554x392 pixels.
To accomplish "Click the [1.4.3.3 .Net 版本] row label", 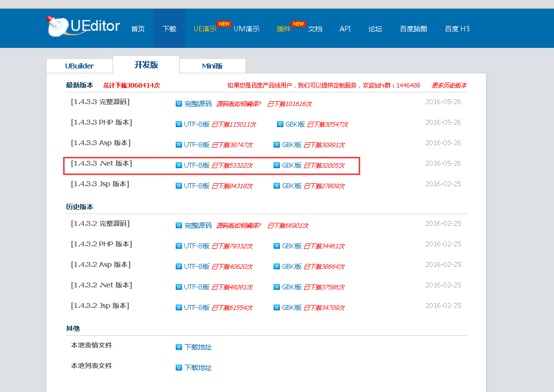I will coord(101,163).
